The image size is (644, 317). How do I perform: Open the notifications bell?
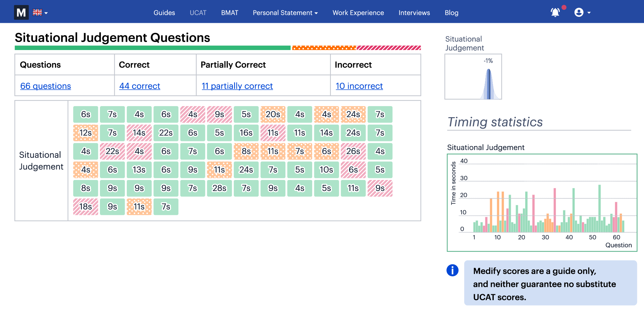tap(555, 12)
